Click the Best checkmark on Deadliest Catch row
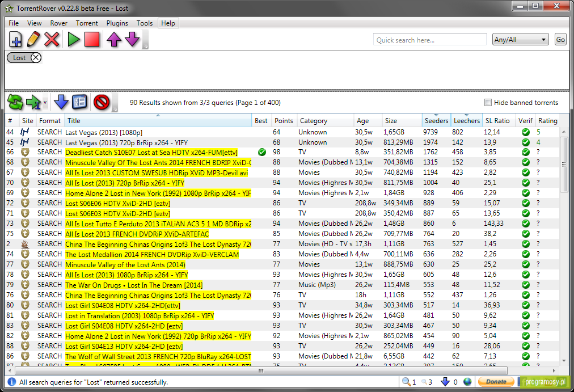Viewport: 574px width, 392px height. tap(261, 152)
